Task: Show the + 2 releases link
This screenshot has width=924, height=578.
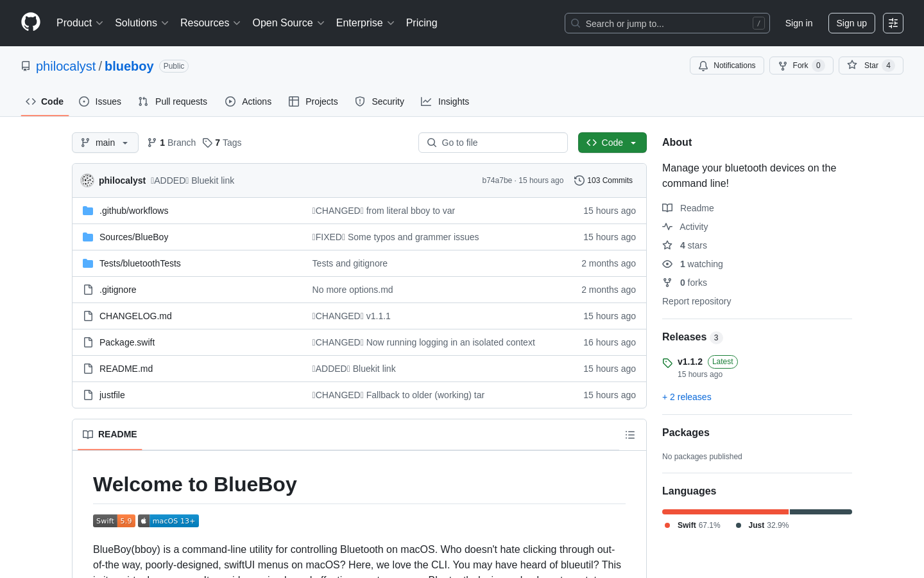Action: 687,397
